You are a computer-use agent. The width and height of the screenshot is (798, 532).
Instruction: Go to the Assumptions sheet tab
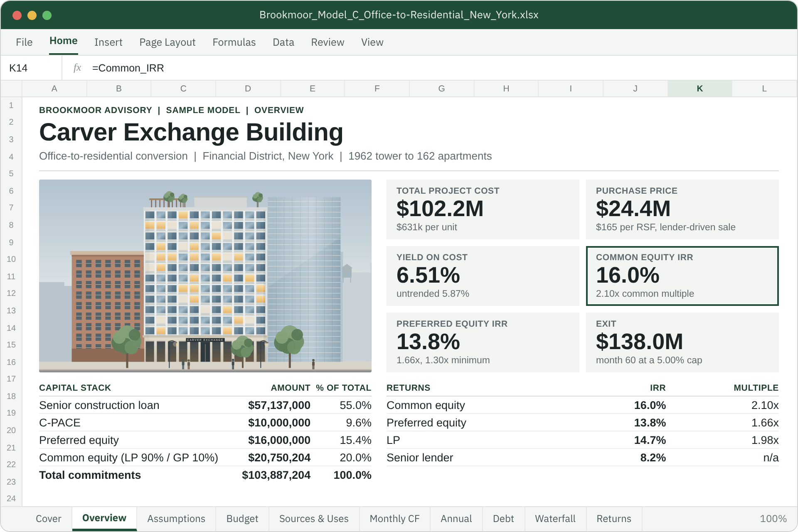pyautogui.click(x=176, y=518)
